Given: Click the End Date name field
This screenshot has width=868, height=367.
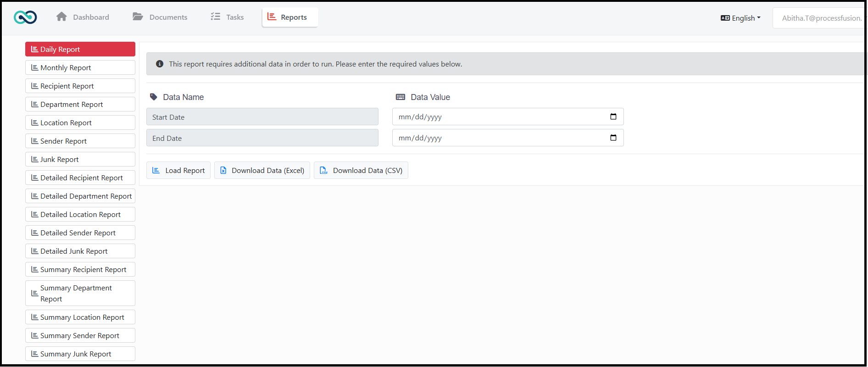Looking at the screenshot, I should click(262, 138).
